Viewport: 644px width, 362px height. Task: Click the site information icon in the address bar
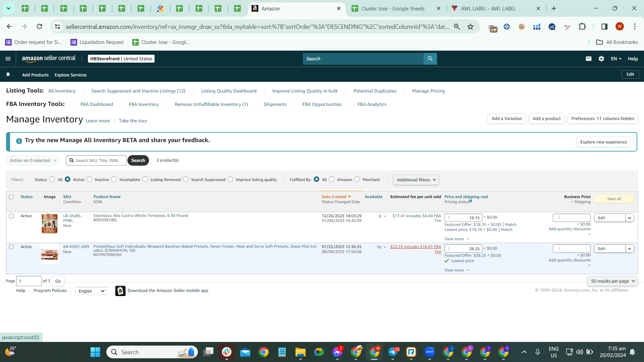pos(57,26)
